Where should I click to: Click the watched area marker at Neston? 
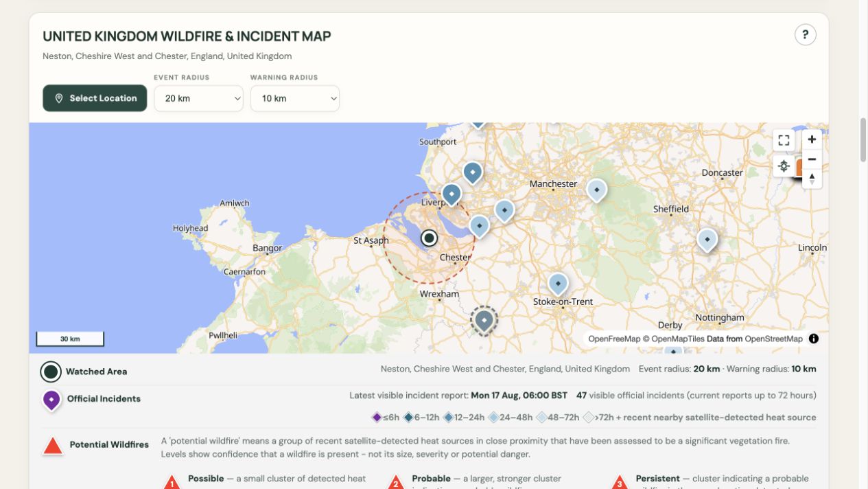click(429, 238)
